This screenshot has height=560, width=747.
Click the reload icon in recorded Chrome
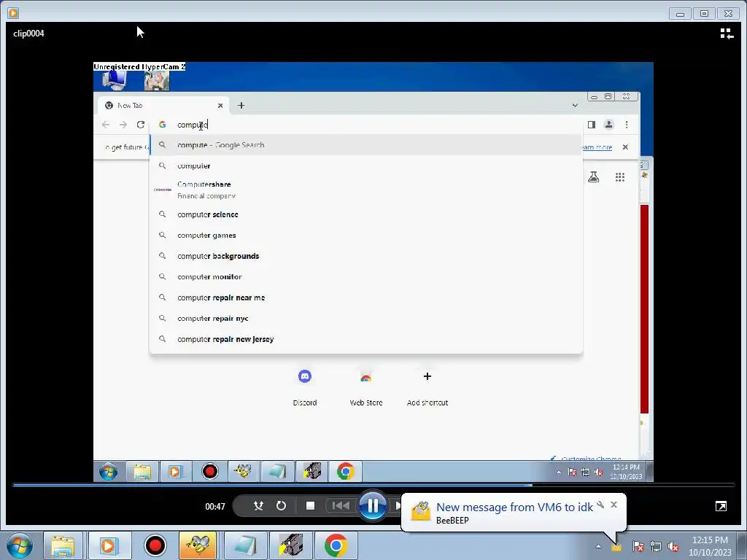click(x=141, y=125)
